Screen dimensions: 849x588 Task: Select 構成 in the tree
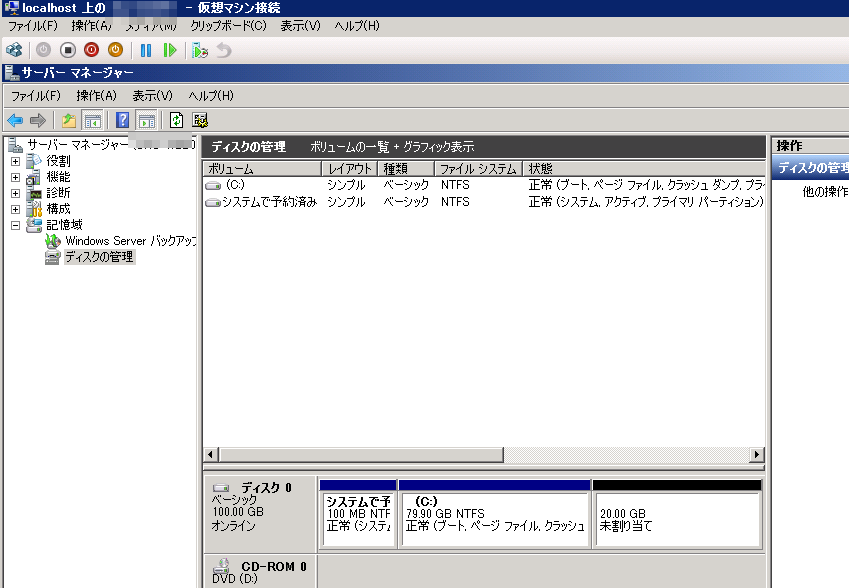[58, 209]
